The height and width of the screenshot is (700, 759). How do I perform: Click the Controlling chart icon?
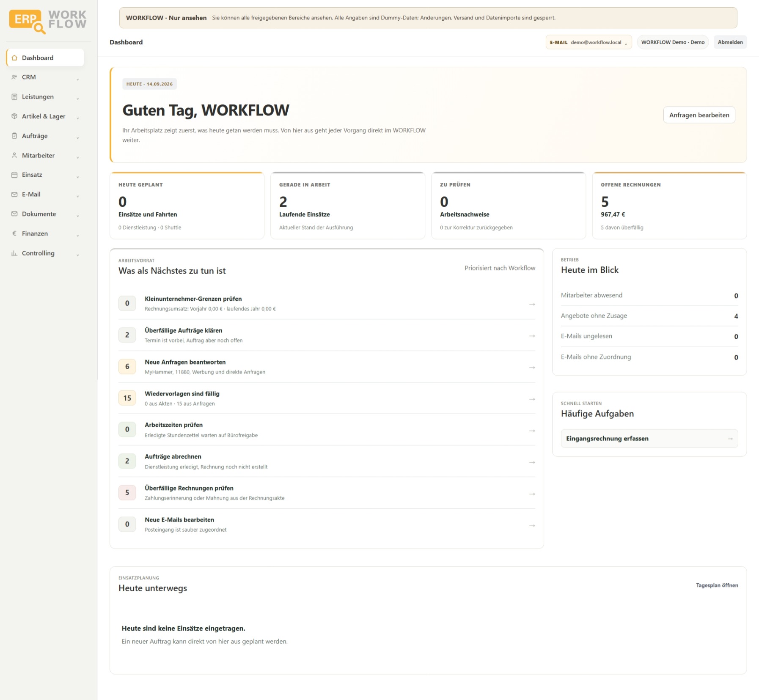14,253
